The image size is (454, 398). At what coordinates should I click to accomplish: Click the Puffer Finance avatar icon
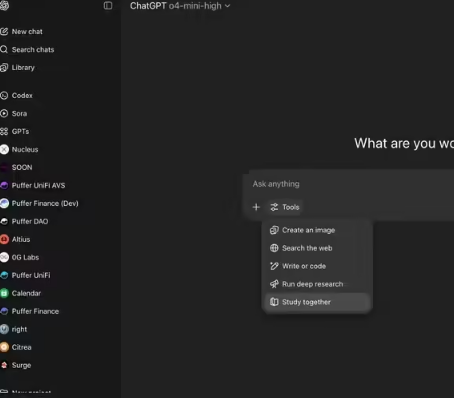4,312
